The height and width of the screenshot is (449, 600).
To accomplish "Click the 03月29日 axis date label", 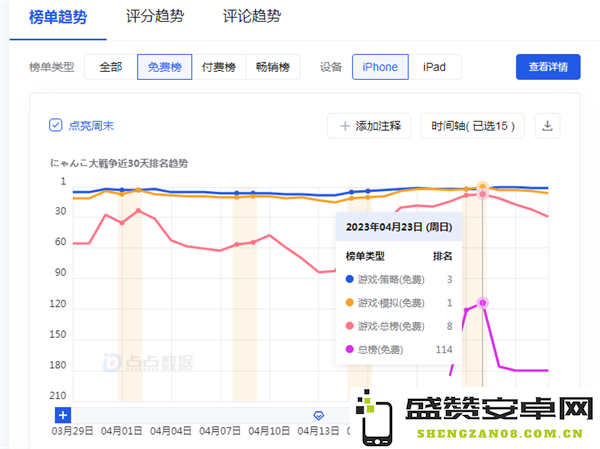I will point(72,431).
